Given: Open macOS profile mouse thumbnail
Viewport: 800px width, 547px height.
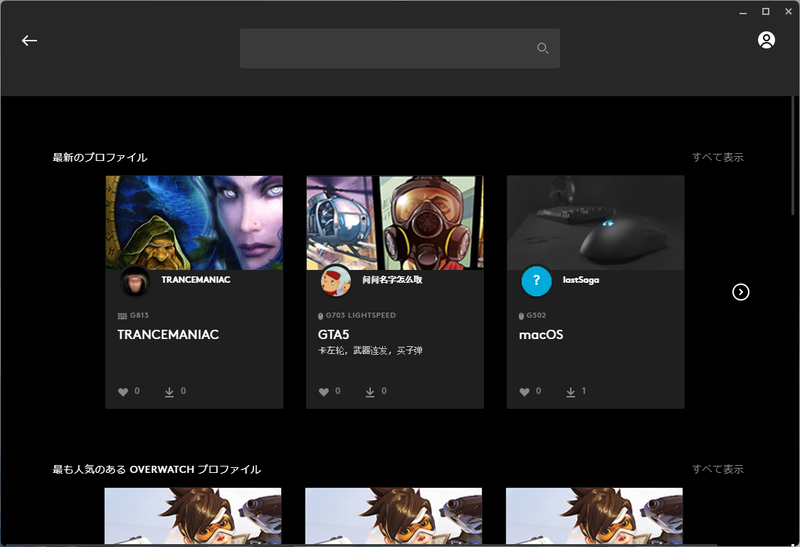Looking at the screenshot, I should (595, 222).
